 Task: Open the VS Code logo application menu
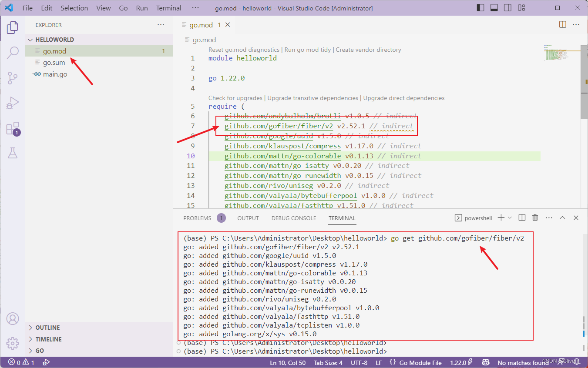9,8
